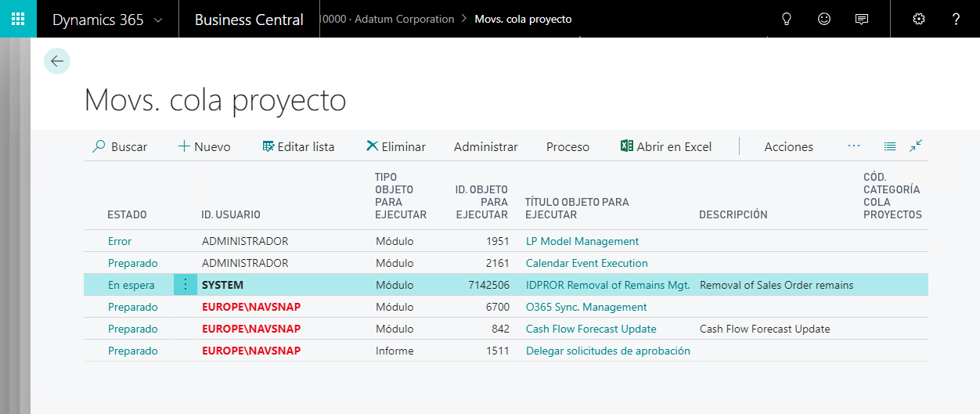Click the back arrow button

(x=57, y=61)
